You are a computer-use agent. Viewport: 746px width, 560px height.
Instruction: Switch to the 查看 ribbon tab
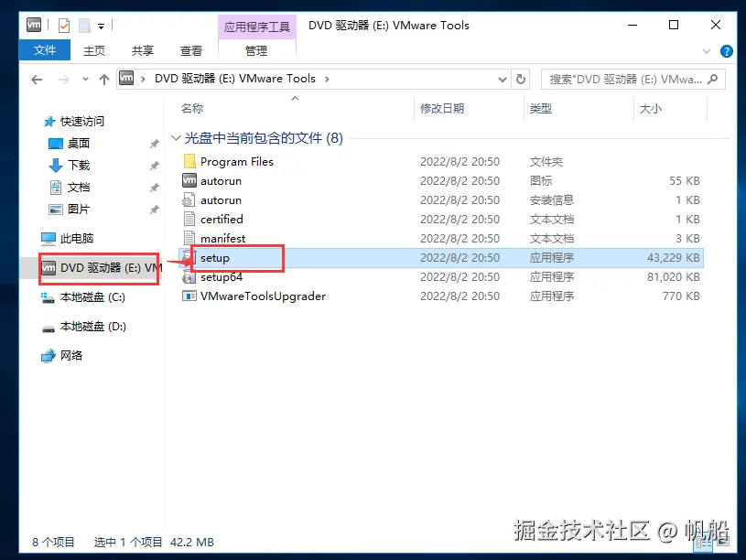tap(191, 50)
